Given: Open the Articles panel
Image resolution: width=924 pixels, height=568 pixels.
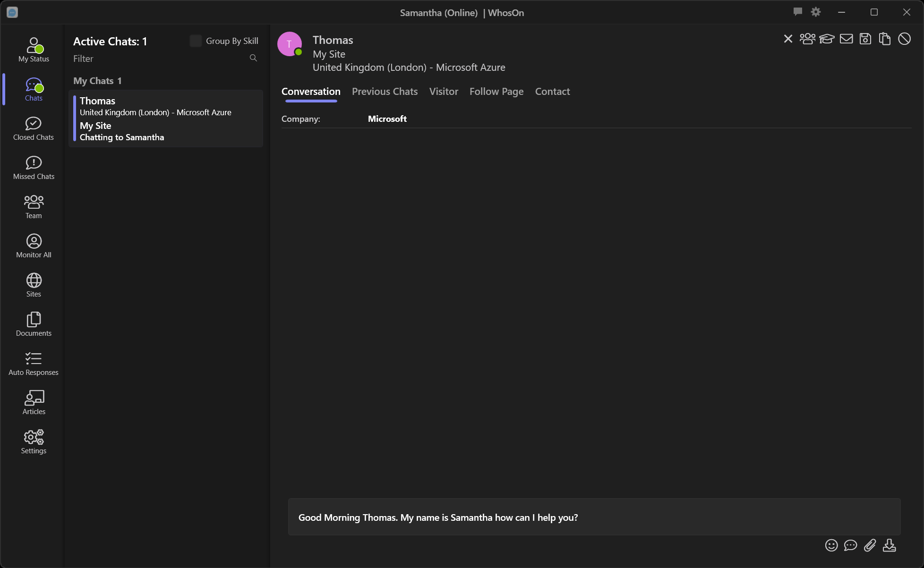Looking at the screenshot, I should pyautogui.click(x=34, y=402).
